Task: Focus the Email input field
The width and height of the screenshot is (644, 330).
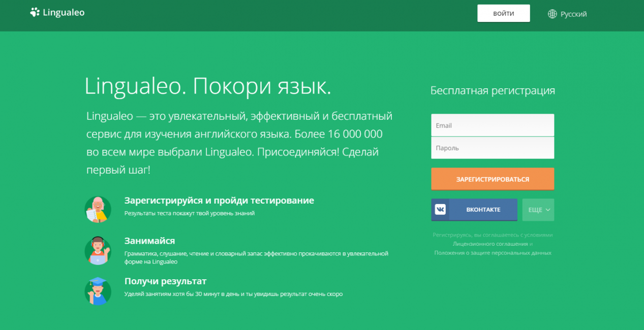Action: (493, 125)
